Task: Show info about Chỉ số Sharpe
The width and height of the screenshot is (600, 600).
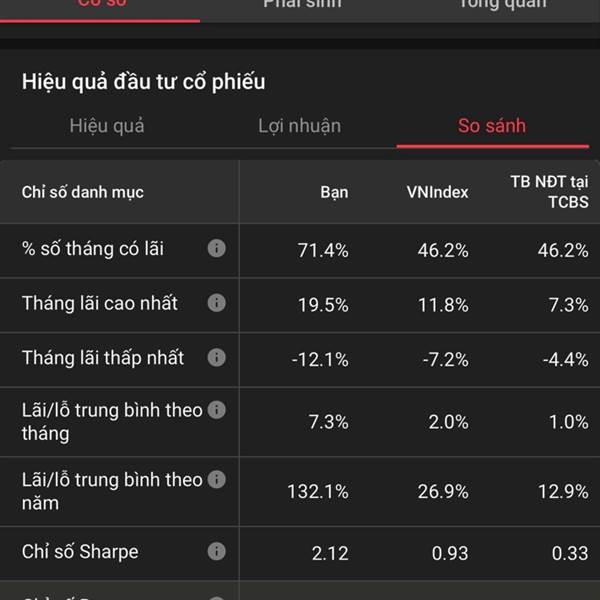Action: pyautogui.click(x=217, y=551)
